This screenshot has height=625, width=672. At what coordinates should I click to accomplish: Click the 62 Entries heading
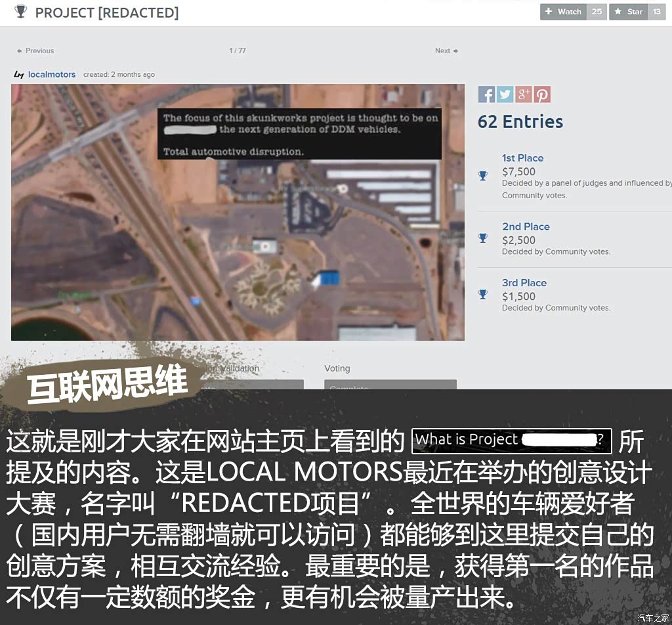click(520, 121)
